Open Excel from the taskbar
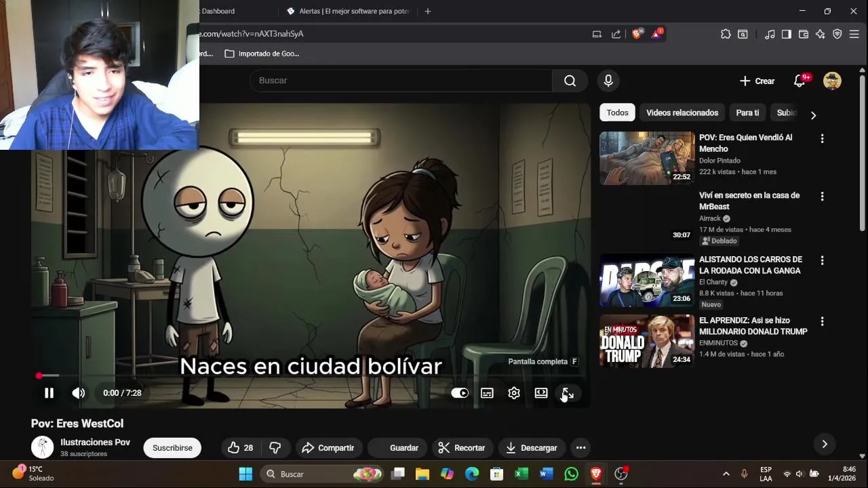 tap(521, 474)
